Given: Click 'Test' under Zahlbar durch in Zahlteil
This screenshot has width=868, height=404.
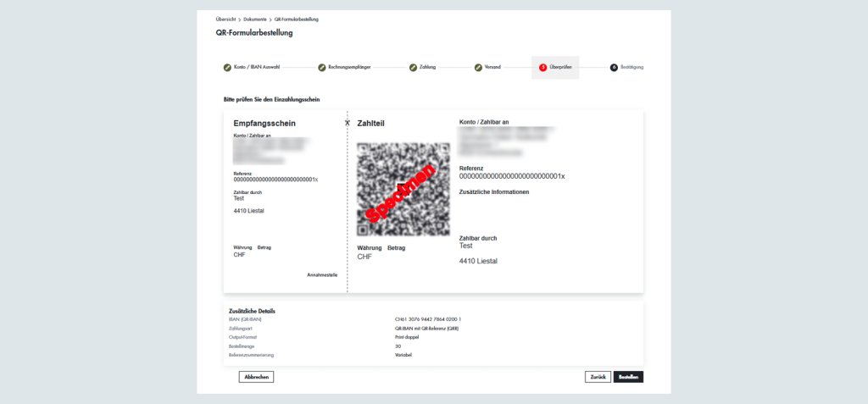Looking at the screenshot, I should [x=466, y=246].
